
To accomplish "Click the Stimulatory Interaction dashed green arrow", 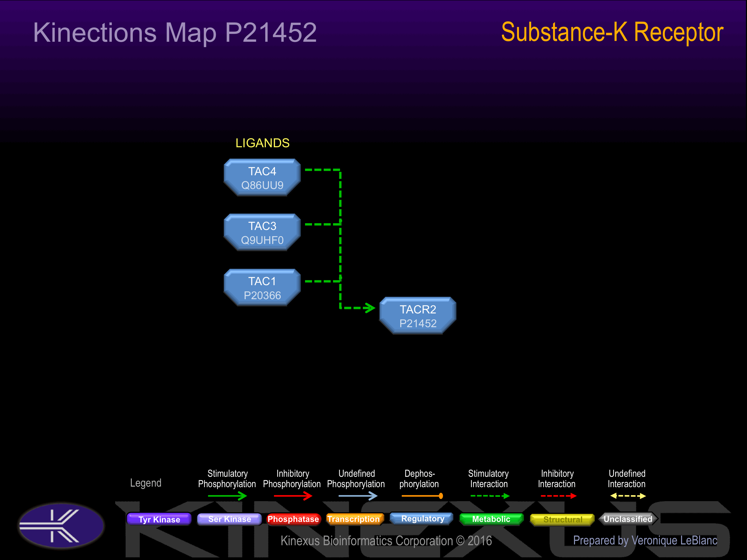I will (x=490, y=496).
